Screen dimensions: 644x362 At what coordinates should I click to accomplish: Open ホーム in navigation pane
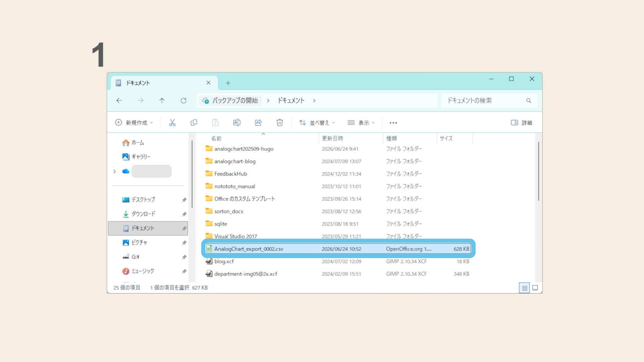click(x=133, y=143)
